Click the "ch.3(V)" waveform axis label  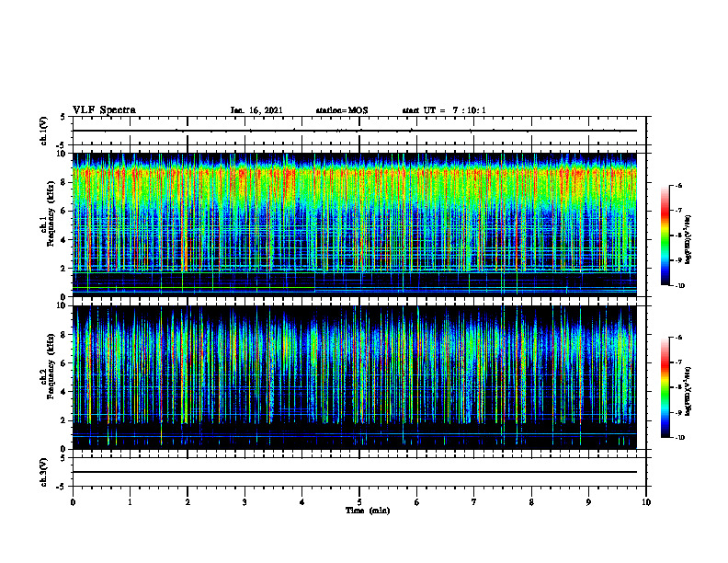44,472
